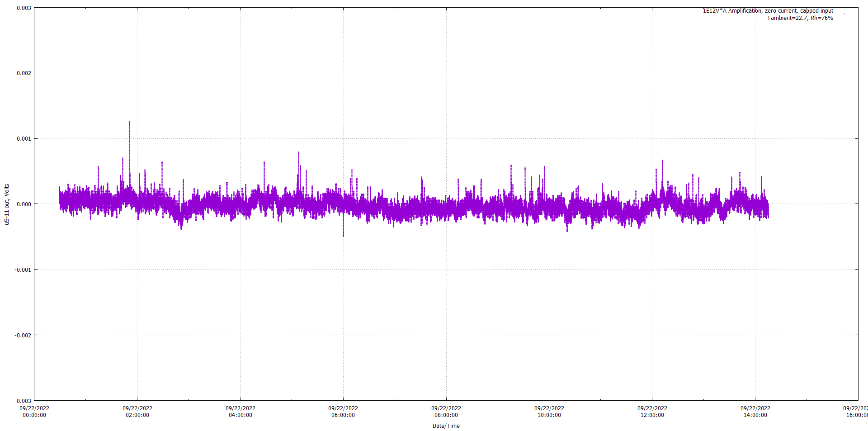Click the 0.000 y-axis tick label
This screenshot has width=868, height=431.
click(24, 204)
